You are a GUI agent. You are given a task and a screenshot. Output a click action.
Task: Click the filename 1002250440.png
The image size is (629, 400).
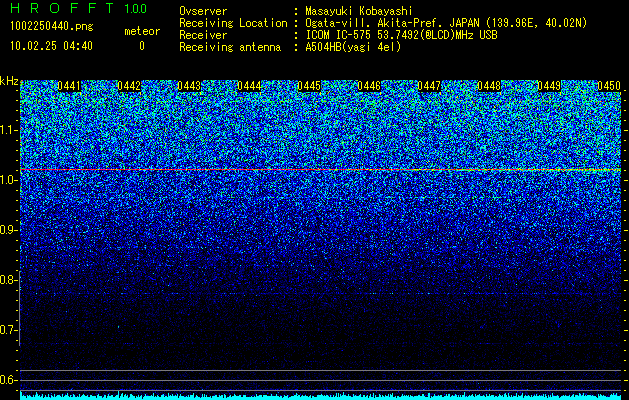point(52,27)
